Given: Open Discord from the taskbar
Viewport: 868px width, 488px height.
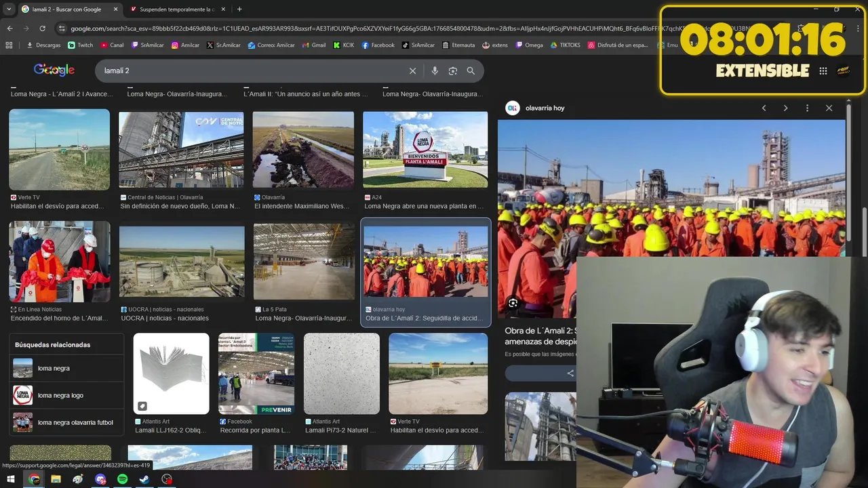Looking at the screenshot, I should [100, 479].
